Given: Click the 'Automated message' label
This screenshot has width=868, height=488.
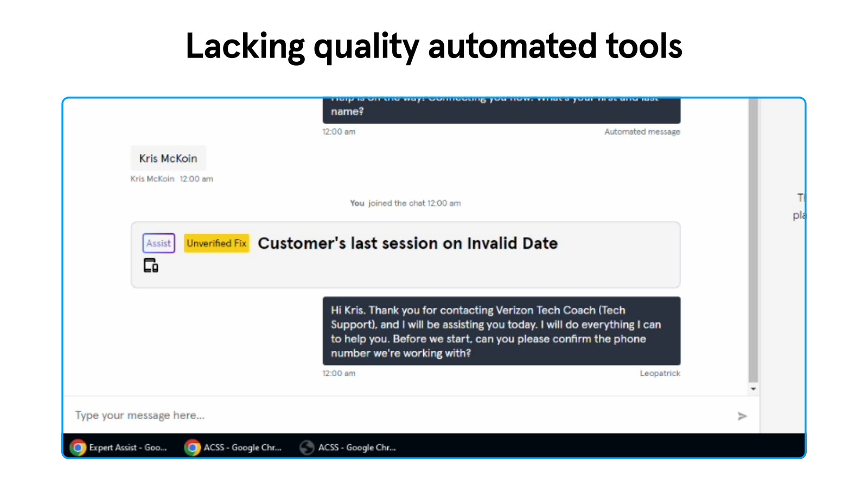Looking at the screenshot, I should coord(642,132).
